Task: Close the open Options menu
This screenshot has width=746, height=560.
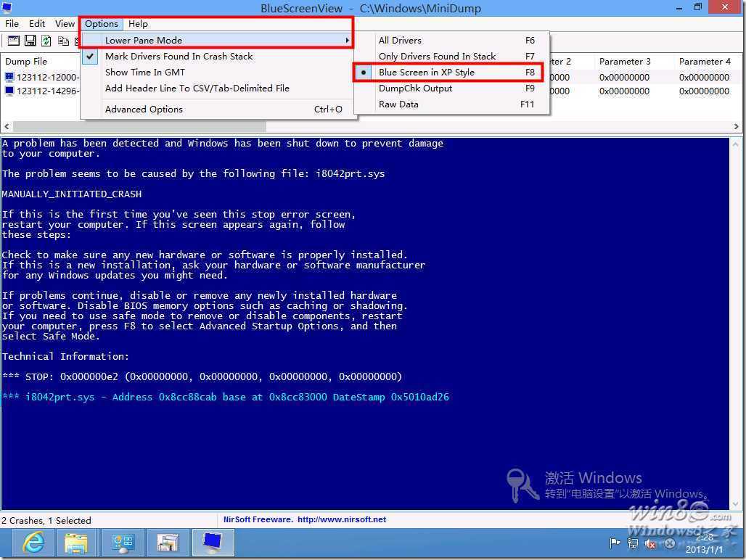Action: click(102, 24)
